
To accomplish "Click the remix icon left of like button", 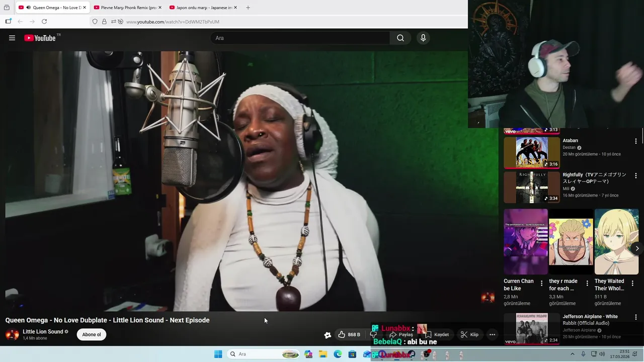I will tap(328, 335).
